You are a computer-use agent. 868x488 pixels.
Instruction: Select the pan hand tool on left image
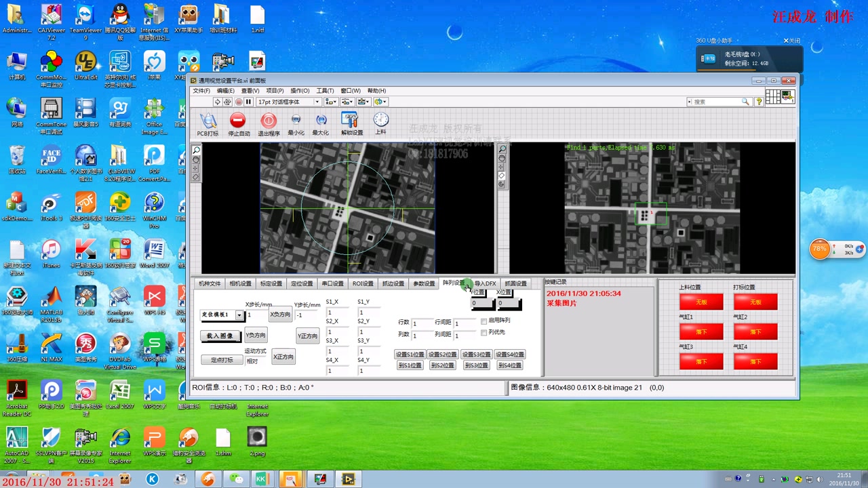[196, 159]
